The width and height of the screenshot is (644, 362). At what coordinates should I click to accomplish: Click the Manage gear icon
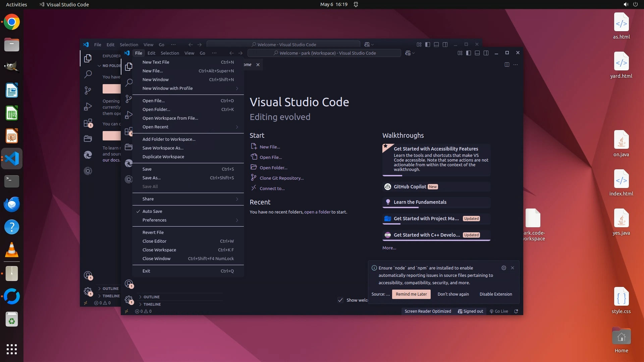point(129,299)
